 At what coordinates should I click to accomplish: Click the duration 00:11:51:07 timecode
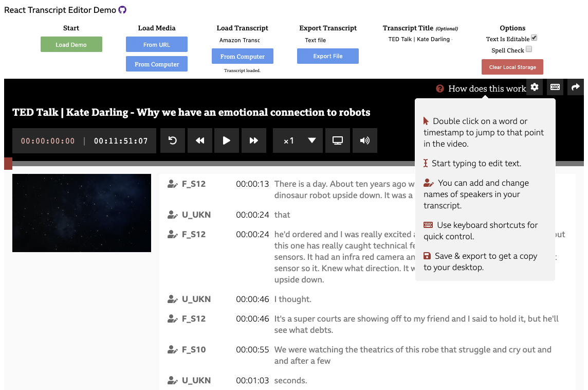pyautogui.click(x=121, y=141)
